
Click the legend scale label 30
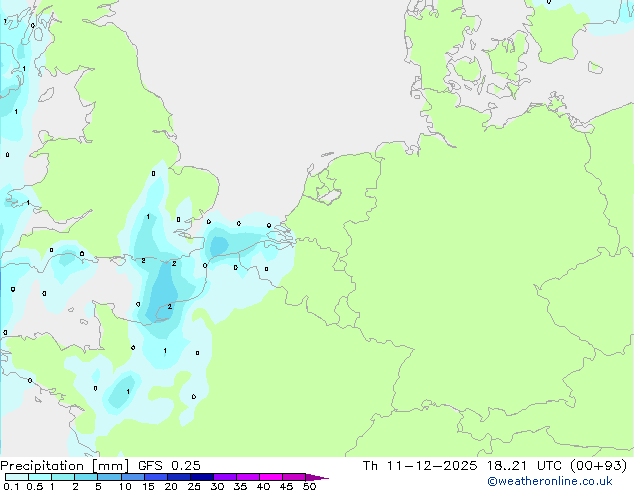(x=217, y=486)
